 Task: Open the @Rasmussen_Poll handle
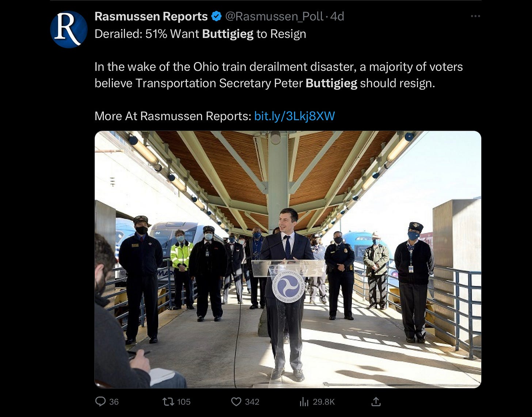point(274,16)
